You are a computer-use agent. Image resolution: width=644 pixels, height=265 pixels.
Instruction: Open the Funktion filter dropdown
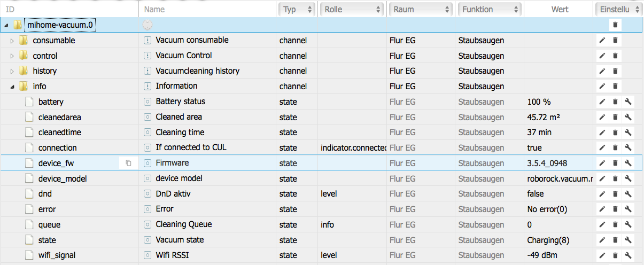(490, 9)
